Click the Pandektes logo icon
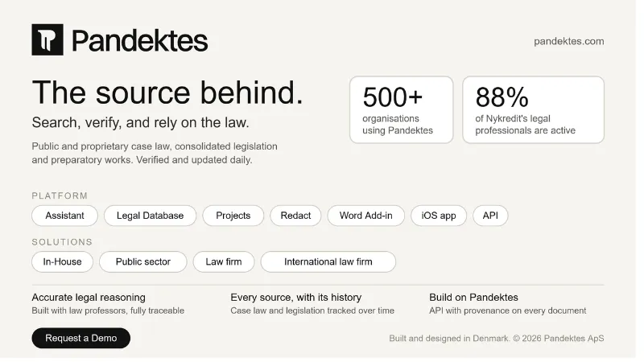 point(47,39)
